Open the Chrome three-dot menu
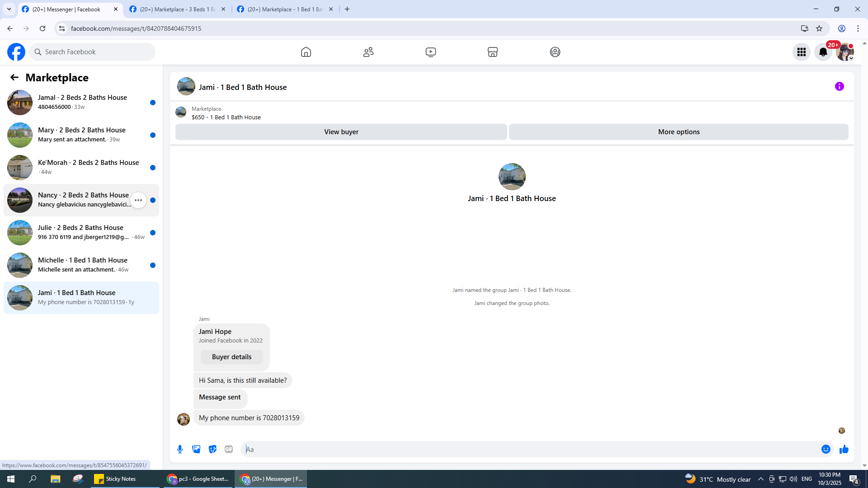 (858, 28)
